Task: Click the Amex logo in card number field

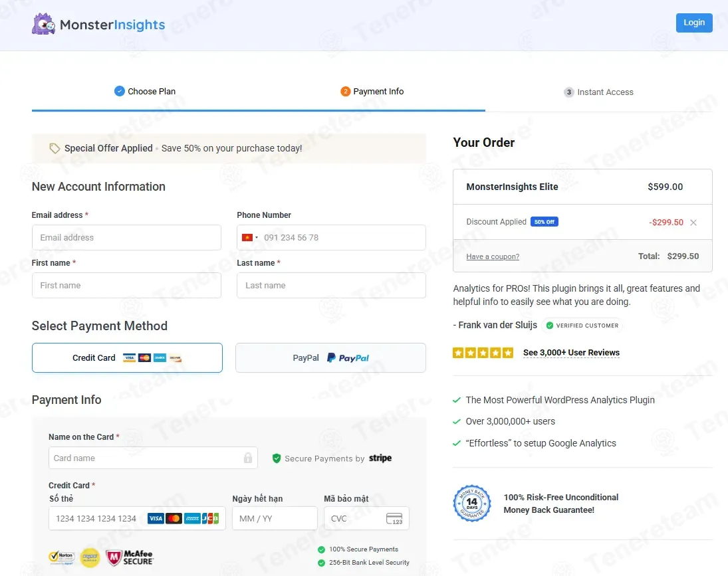Action: pos(192,518)
